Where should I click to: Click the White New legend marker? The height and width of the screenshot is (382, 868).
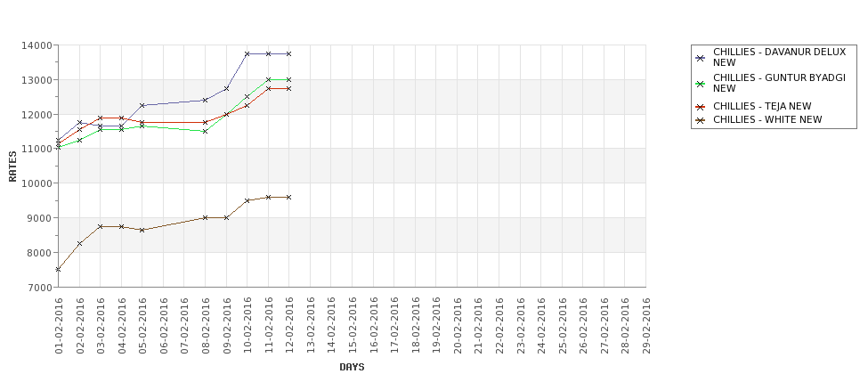pos(701,120)
